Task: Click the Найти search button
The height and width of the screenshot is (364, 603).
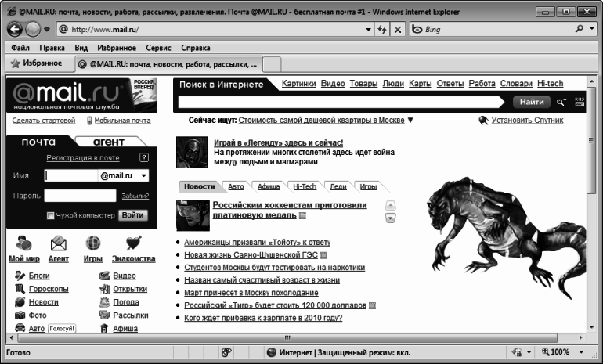Action: 532,102
